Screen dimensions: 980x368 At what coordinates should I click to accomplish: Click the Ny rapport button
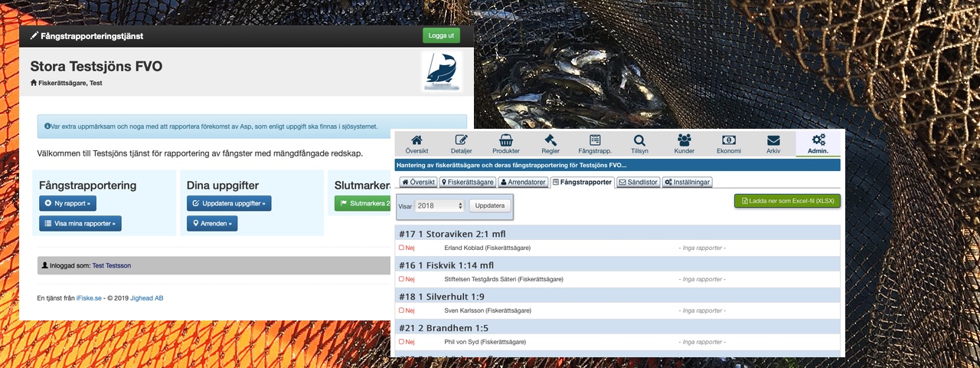pyautogui.click(x=67, y=203)
